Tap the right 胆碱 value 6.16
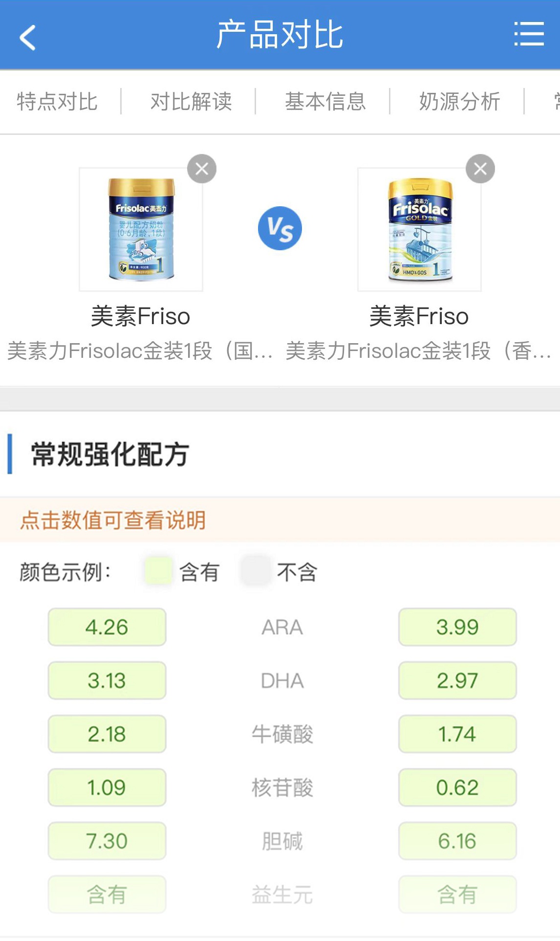The height and width of the screenshot is (941, 560). click(457, 841)
